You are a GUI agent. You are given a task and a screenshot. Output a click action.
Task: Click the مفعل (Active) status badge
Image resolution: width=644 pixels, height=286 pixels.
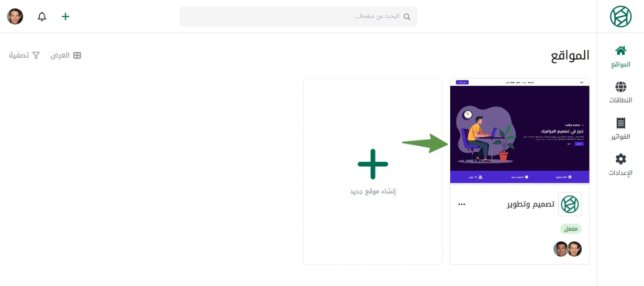tap(571, 229)
